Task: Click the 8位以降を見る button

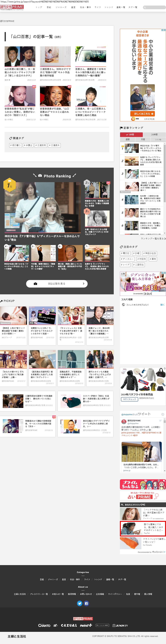Action: (x=57, y=284)
